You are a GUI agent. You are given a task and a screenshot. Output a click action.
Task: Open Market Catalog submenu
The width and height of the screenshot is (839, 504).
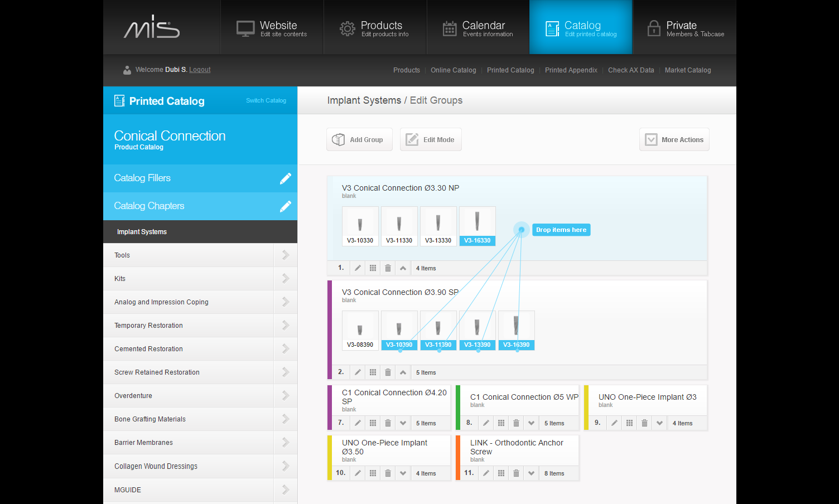point(688,70)
